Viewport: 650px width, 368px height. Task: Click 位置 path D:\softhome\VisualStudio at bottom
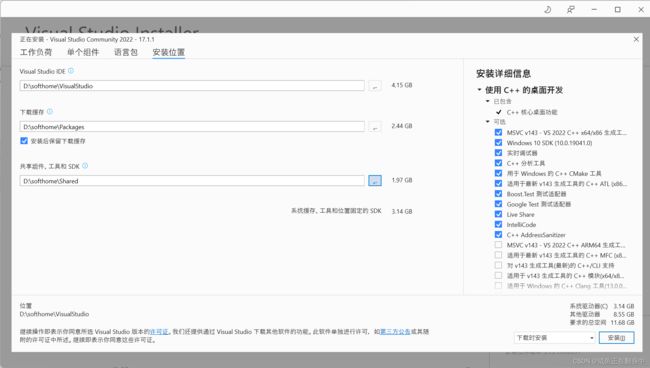[x=54, y=314]
